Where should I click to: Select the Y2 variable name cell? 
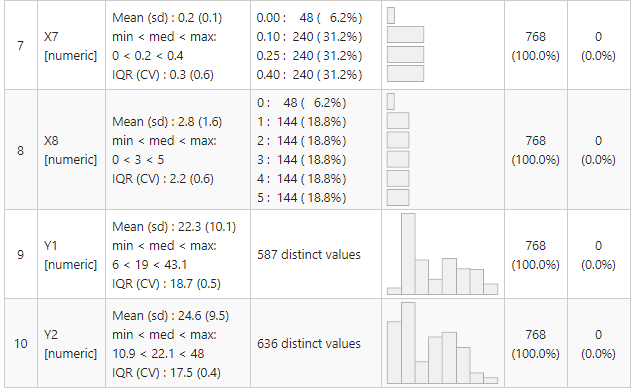[x=71, y=343]
